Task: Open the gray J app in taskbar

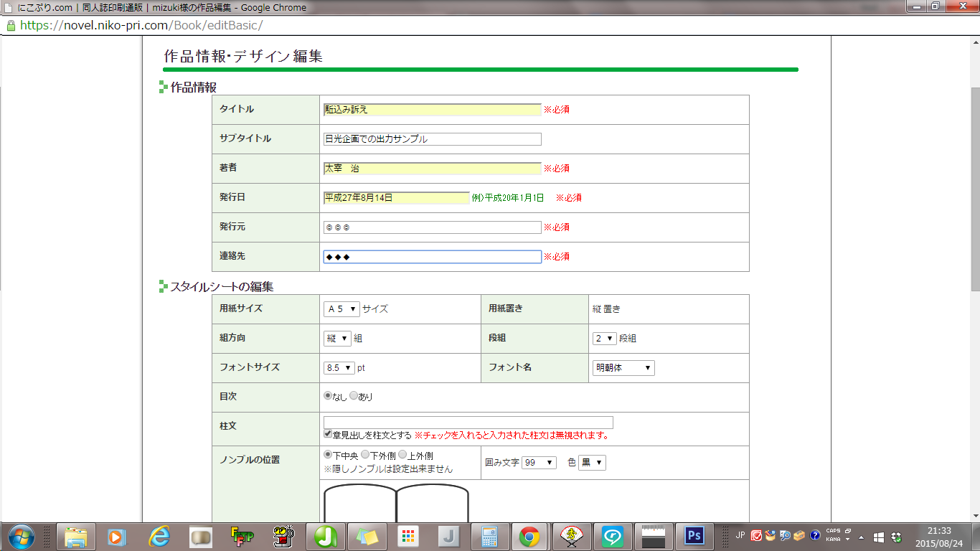Action: [448, 536]
